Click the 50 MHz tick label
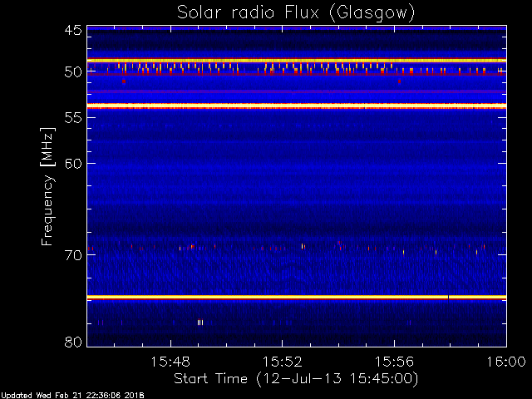This screenshot has width=532, height=399. pyautogui.click(x=73, y=72)
